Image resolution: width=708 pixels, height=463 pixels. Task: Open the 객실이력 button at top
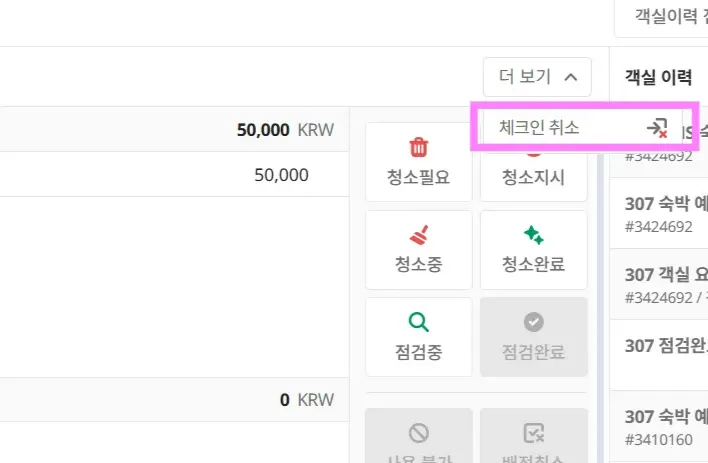(x=665, y=17)
